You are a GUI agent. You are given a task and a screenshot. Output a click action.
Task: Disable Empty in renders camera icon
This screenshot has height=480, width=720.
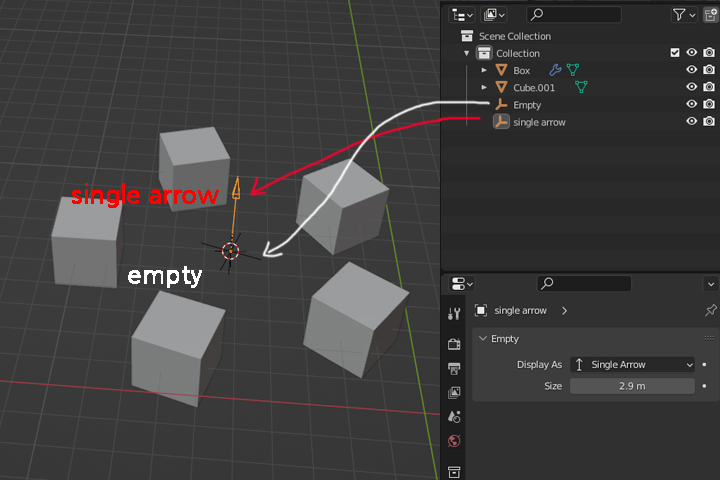pos(709,104)
